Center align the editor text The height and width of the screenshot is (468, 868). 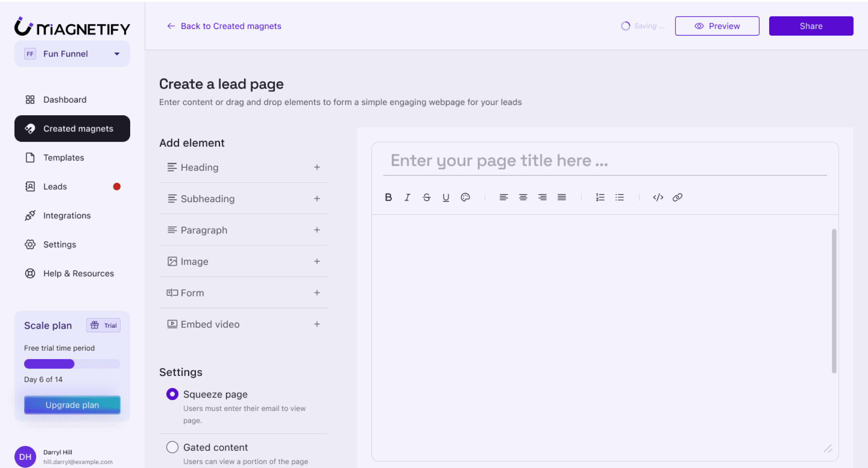click(523, 197)
